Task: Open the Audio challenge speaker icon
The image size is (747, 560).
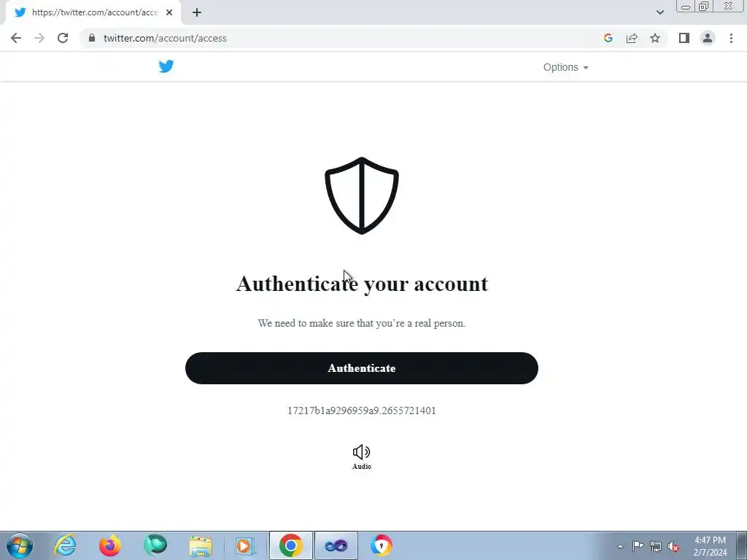Action: pos(362,452)
